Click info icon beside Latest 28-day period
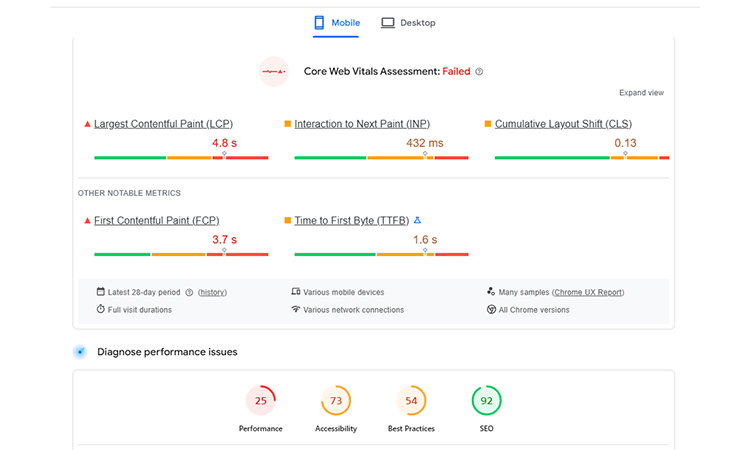This screenshot has height=450, width=750. coord(189,292)
